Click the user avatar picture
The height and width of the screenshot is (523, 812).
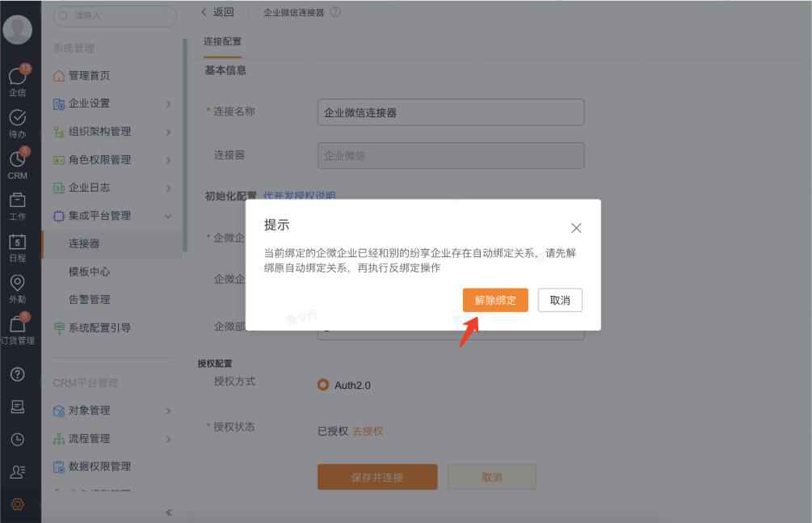coord(18,29)
